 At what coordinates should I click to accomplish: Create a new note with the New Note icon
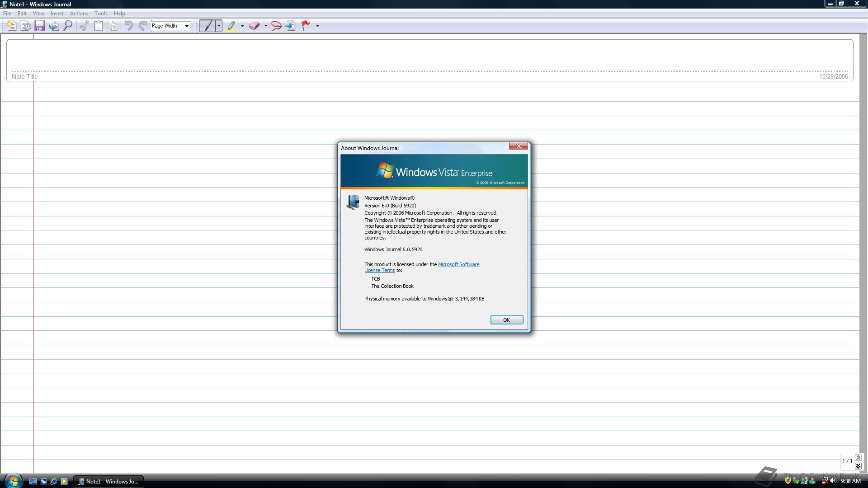coord(11,26)
